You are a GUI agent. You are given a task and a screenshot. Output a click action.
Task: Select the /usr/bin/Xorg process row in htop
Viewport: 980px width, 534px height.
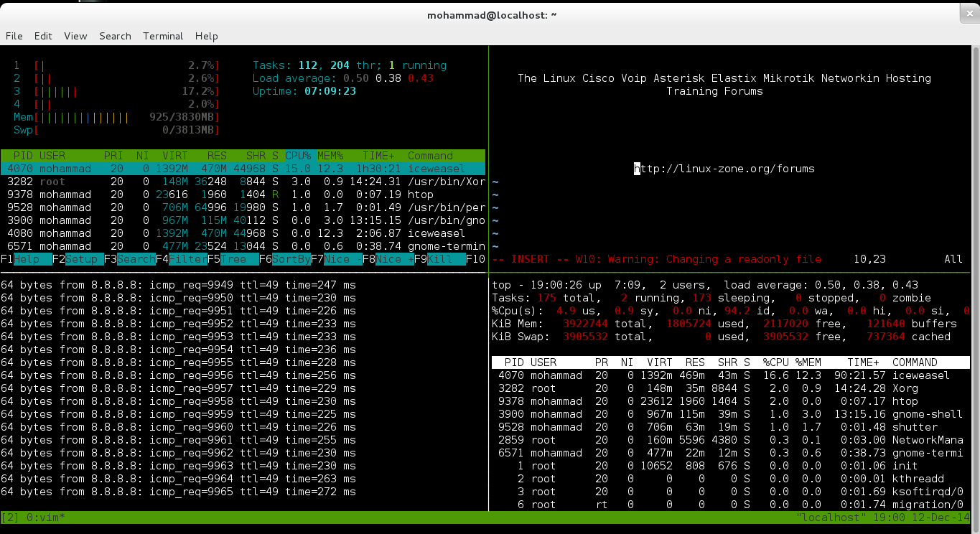pos(243,182)
